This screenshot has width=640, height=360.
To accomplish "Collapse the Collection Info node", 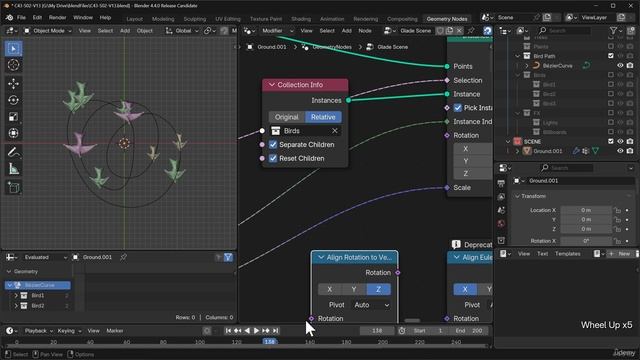I will (x=271, y=85).
